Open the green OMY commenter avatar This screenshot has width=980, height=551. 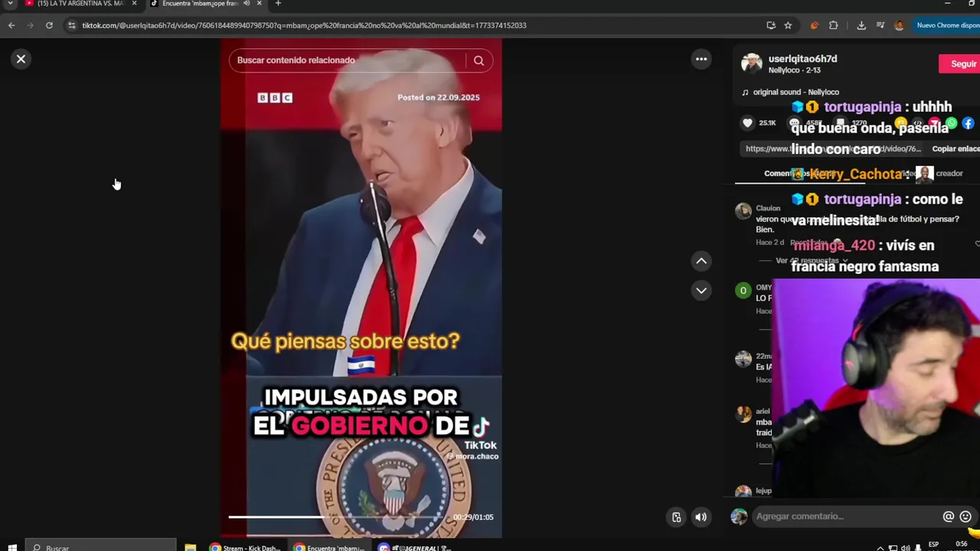743,290
